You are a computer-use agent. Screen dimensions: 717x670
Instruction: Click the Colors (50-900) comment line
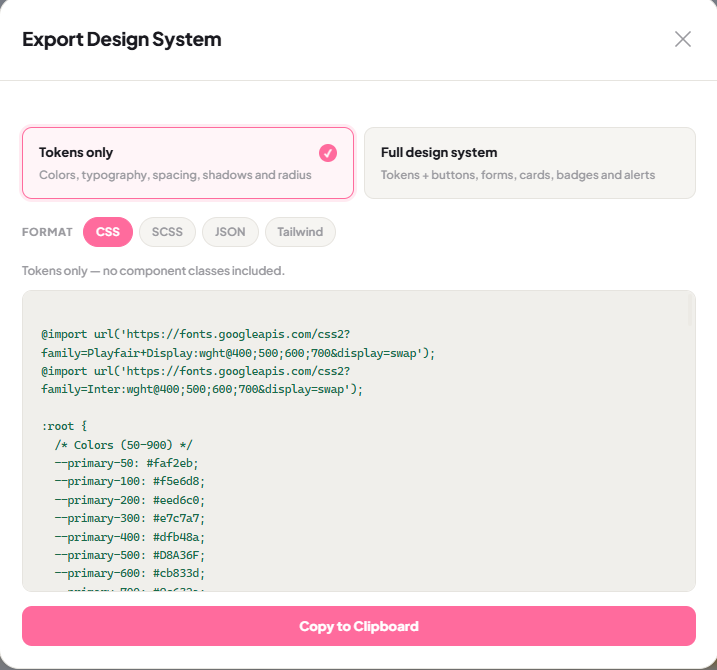(123, 445)
